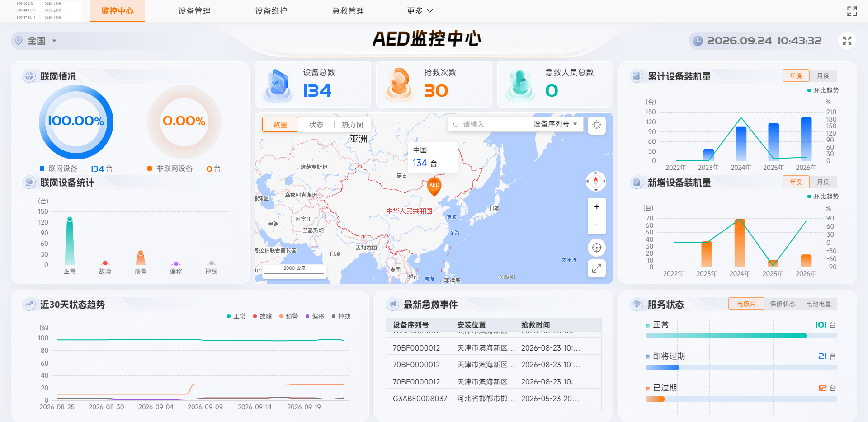Image resolution: width=868 pixels, height=422 pixels.
Task: Toggle 预警 legend in 30-day trend
Action: click(x=288, y=316)
